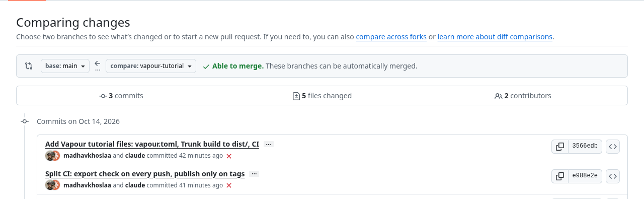Expand description of Split CI commit
The height and width of the screenshot is (199, 644).
pyautogui.click(x=255, y=174)
